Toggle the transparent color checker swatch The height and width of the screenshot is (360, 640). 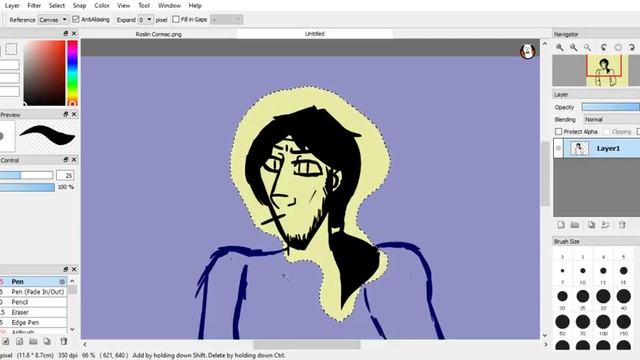pyautogui.click(x=11, y=49)
